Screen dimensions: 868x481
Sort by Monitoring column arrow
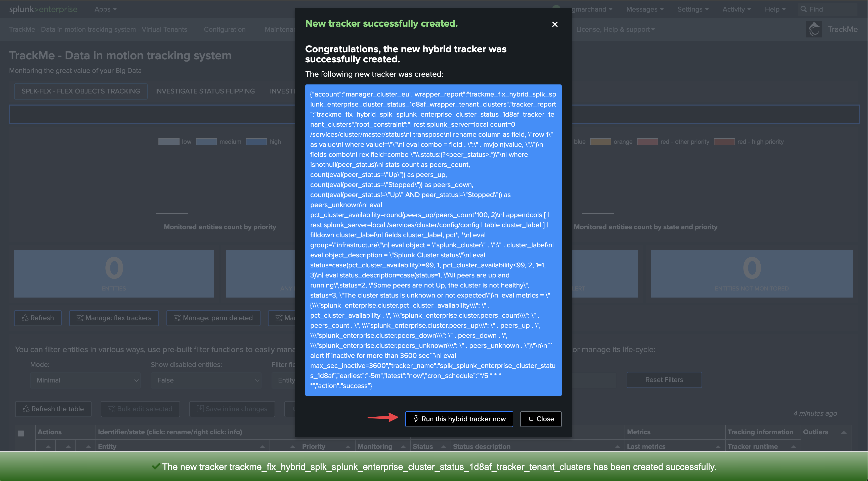[x=403, y=447]
